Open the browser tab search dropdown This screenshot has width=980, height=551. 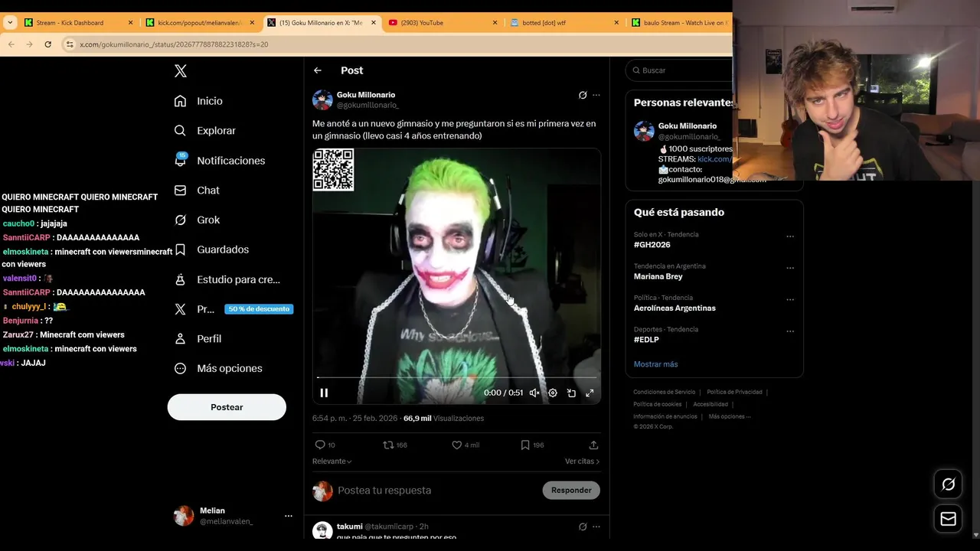tap(10, 23)
